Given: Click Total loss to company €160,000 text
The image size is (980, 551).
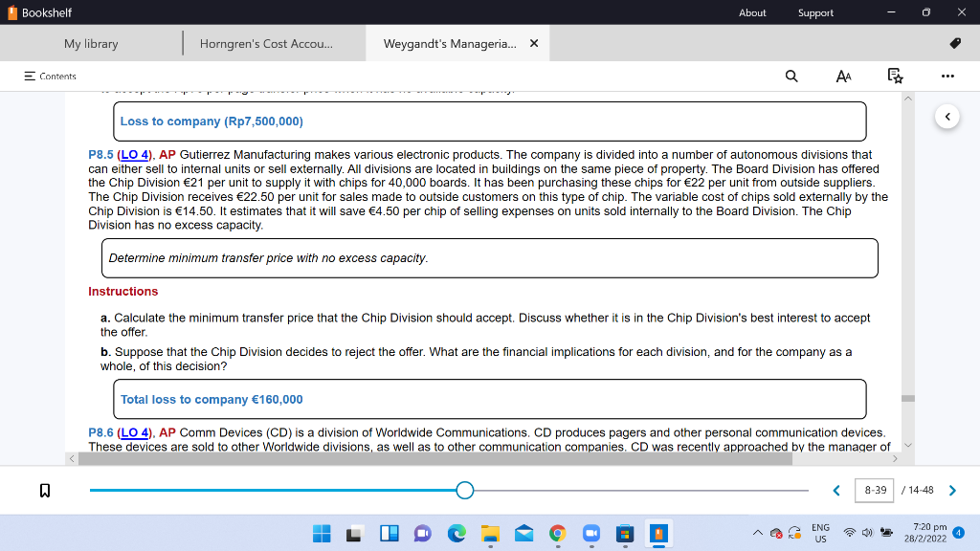Looking at the screenshot, I should tap(212, 399).
